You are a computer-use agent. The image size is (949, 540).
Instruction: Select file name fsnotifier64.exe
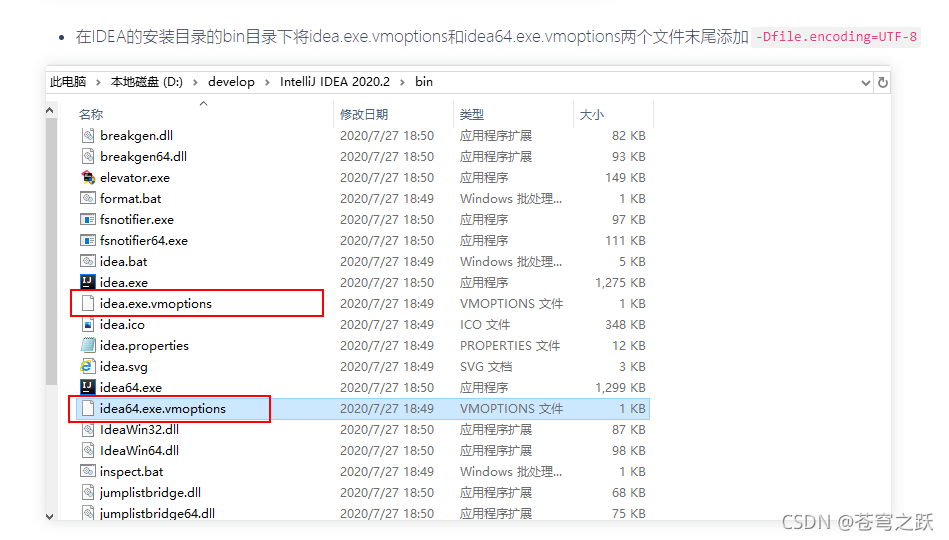(143, 240)
